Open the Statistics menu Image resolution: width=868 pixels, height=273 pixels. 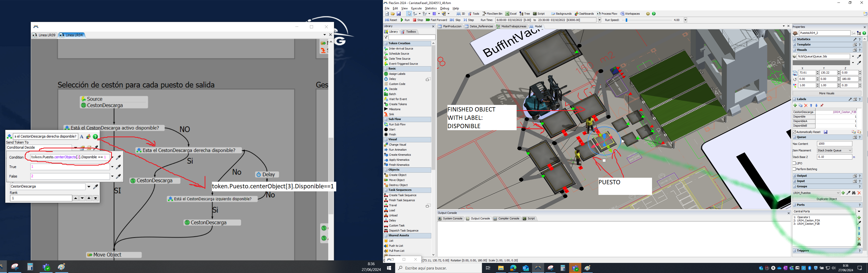[x=431, y=8]
